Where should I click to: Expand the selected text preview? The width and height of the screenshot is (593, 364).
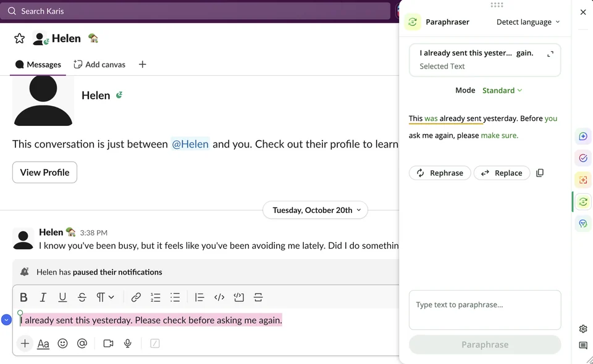click(550, 54)
